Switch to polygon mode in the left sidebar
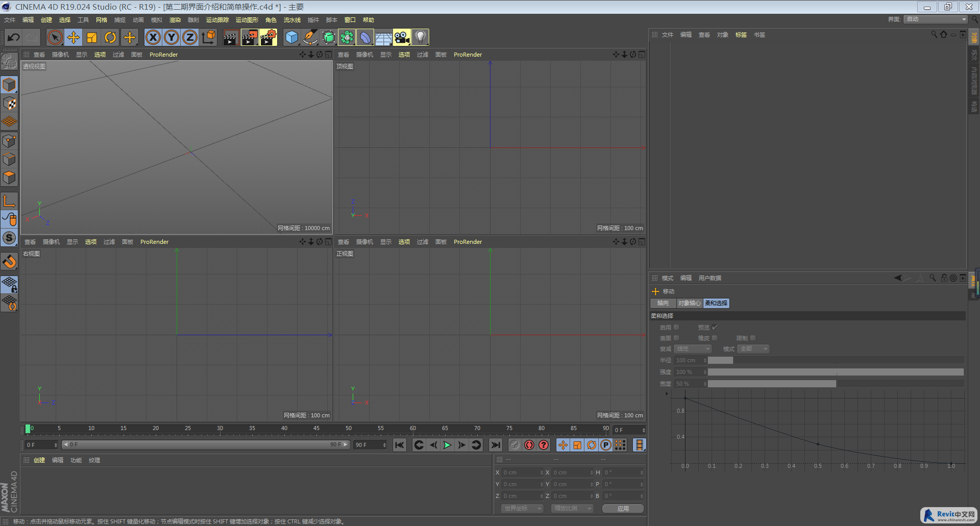The width and height of the screenshot is (980, 526). point(9,178)
